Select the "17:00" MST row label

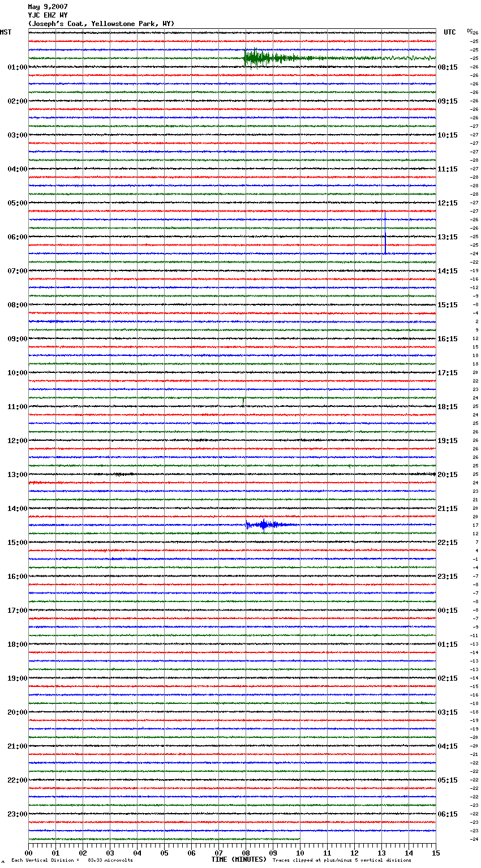[18, 611]
